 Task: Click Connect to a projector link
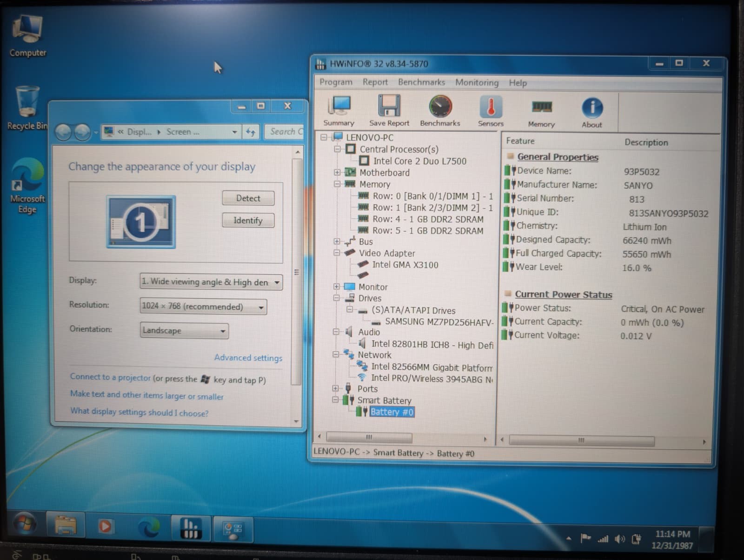pyautogui.click(x=111, y=377)
